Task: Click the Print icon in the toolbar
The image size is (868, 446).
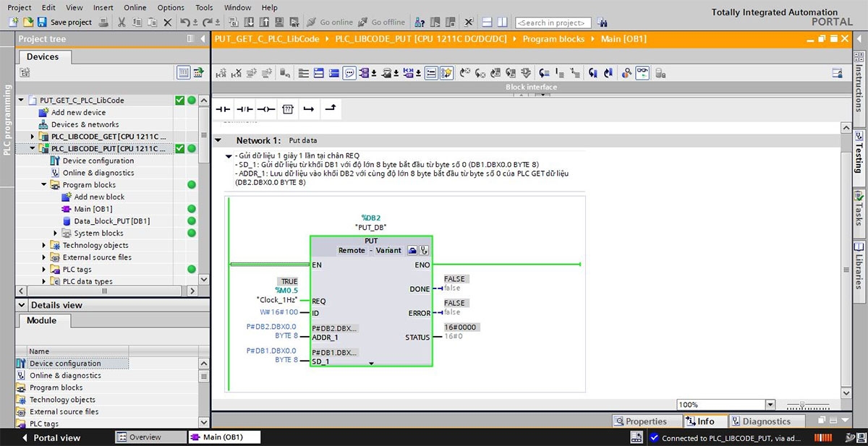Action: pyautogui.click(x=103, y=22)
